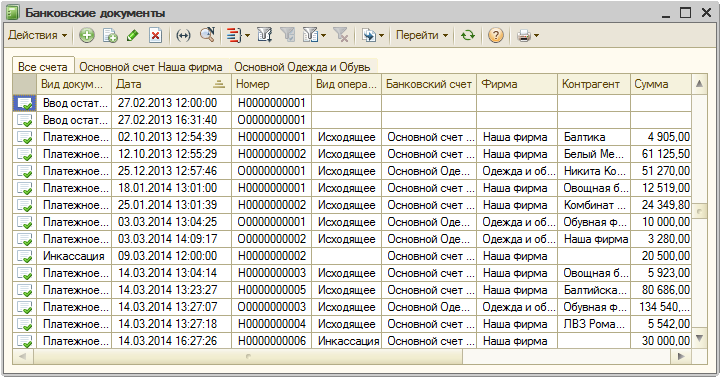
Task: Click the Сумма column header
Action: 660,84
